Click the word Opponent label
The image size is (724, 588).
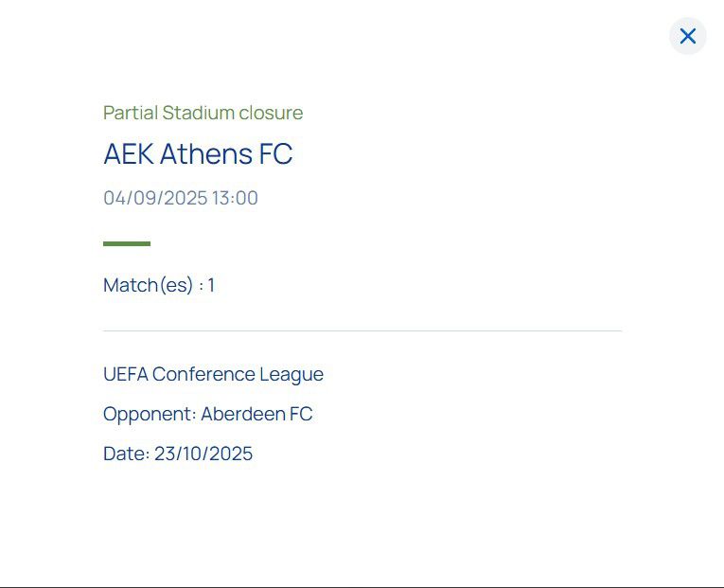(148, 415)
